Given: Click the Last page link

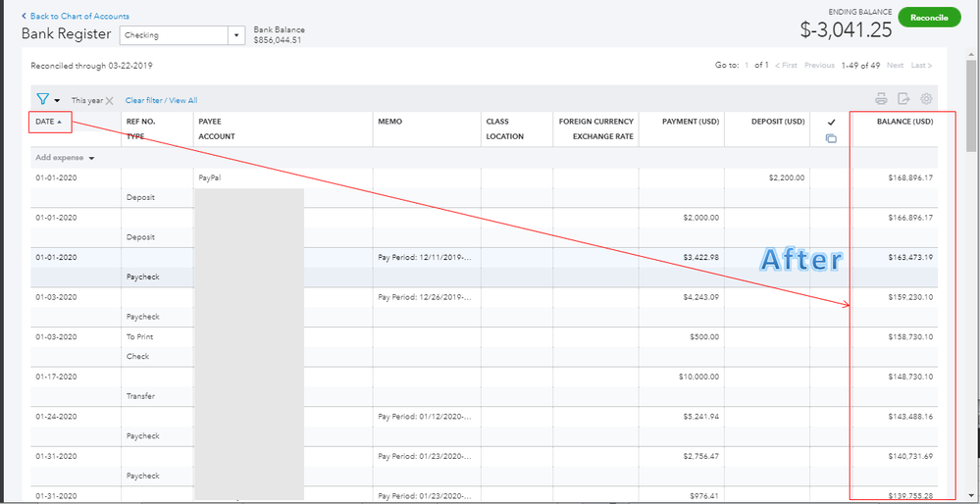Looking at the screenshot, I should [921, 65].
